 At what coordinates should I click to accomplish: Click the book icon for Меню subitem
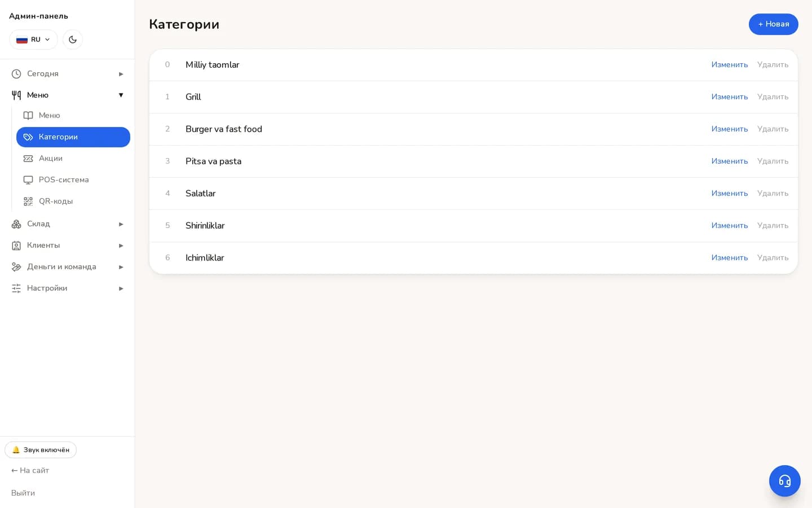(28, 116)
